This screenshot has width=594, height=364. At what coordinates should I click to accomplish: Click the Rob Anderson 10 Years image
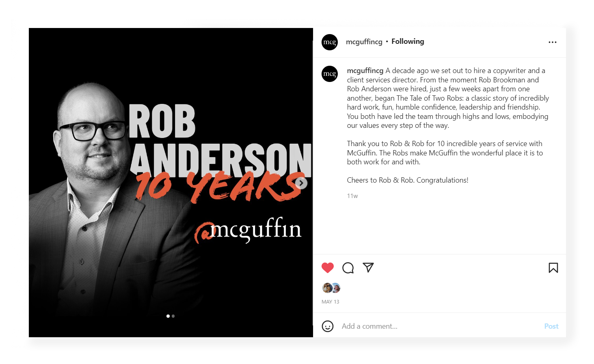(x=171, y=183)
